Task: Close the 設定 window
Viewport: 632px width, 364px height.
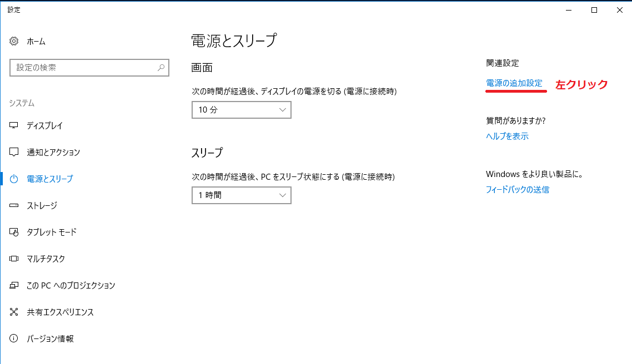Action: (x=620, y=10)
